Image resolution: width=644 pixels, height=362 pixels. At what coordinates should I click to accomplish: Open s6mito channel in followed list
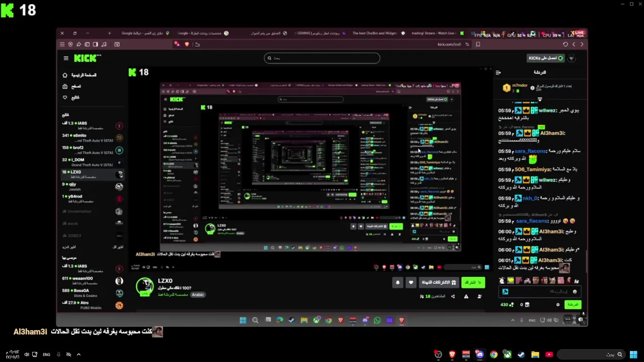tap(93, 138)
